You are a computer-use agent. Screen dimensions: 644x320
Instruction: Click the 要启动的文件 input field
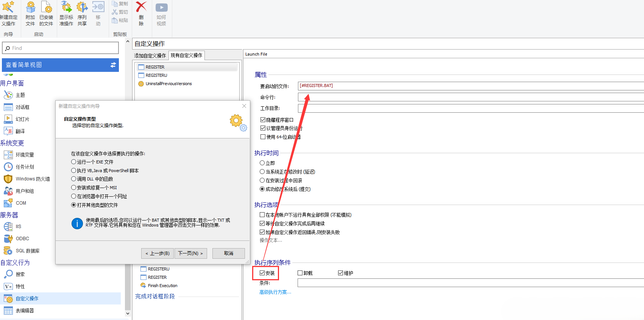pos(471,86)
